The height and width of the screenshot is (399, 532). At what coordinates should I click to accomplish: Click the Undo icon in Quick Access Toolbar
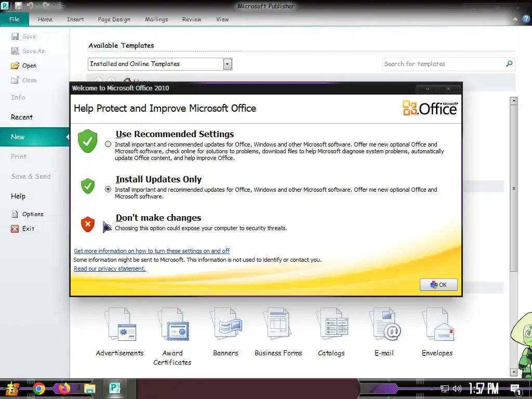(30, 6)
